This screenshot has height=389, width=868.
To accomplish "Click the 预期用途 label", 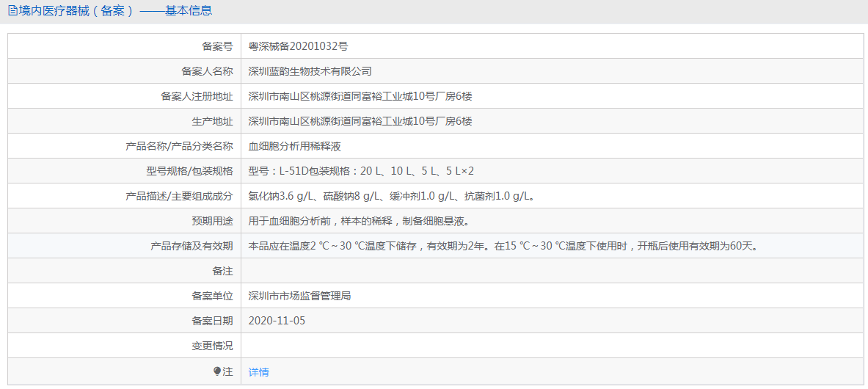I will tap(213, 221).
